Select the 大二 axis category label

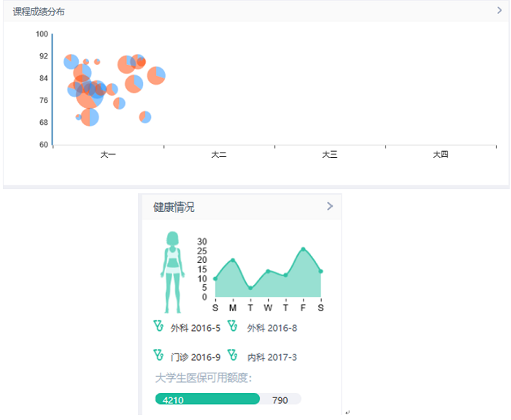[219, 155]
